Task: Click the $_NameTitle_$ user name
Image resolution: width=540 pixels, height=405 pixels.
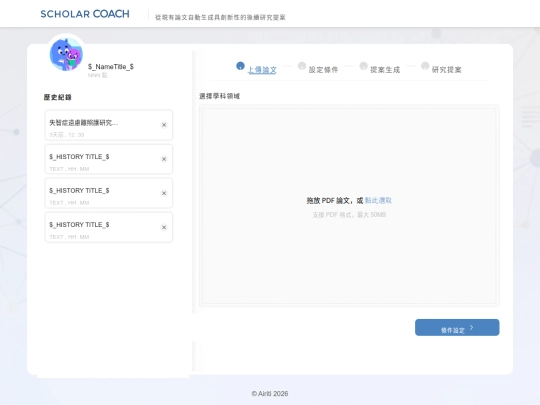Action: coord(111,66)
